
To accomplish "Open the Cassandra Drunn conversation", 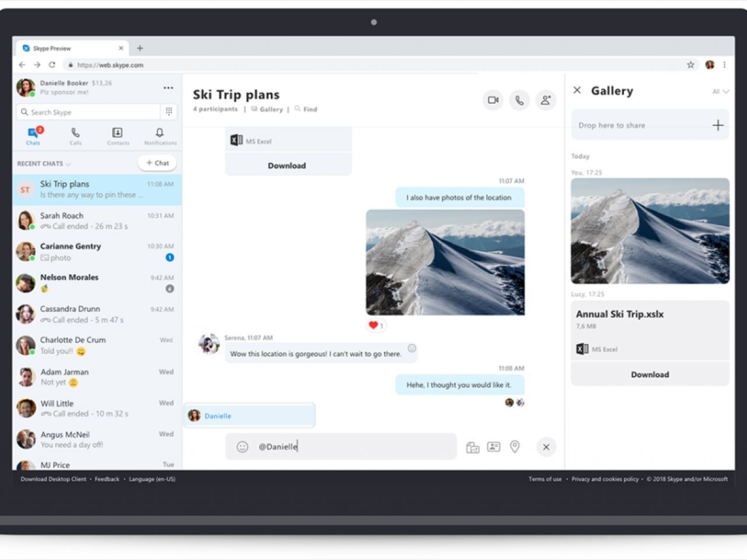I will [x=97, y=314].
